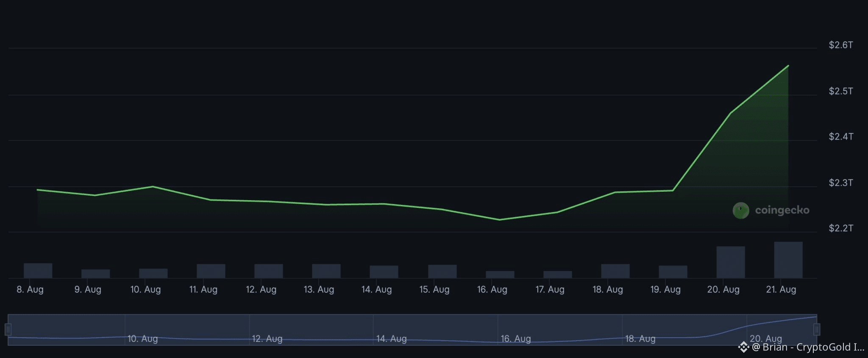Select the 8. Aug axis label

[30, 290]
